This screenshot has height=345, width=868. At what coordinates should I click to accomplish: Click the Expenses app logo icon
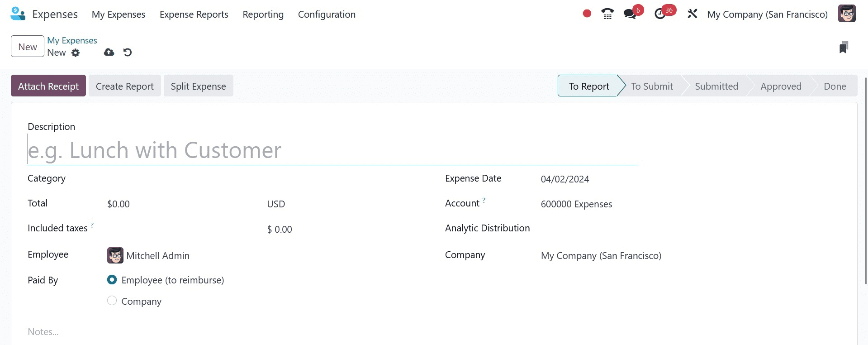click(18, 14)
